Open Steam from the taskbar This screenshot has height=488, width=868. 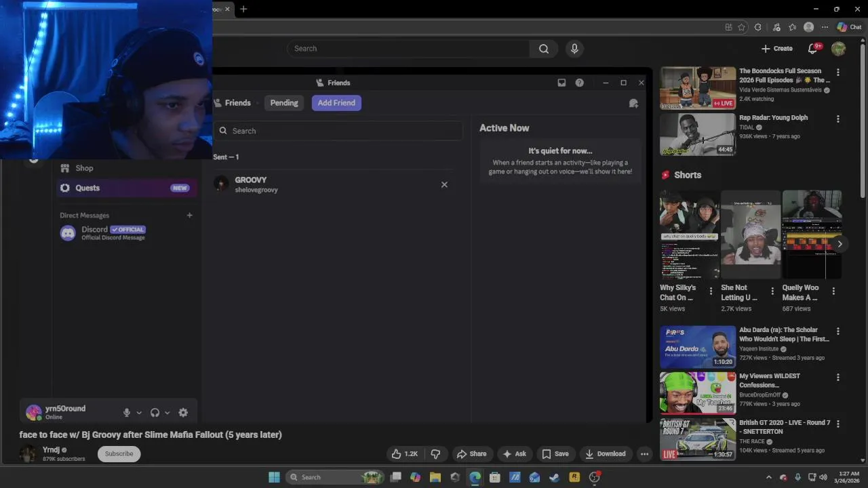[554, 477]
